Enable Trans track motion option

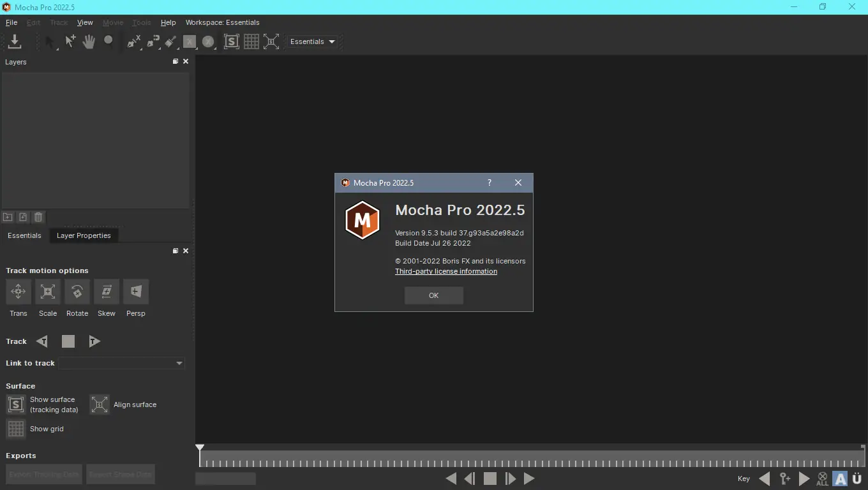point(18,292)
